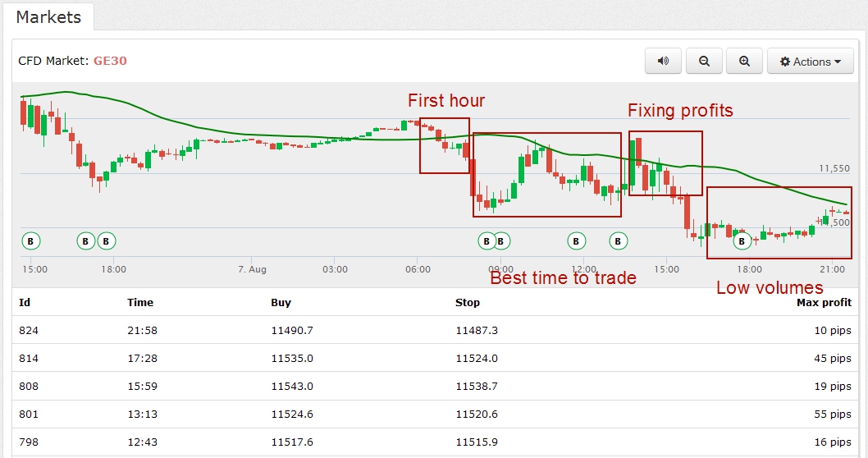Toggle sound with the speaker icon
The image size is (868, 458).
pyautogui.click(x=663, y=62)
